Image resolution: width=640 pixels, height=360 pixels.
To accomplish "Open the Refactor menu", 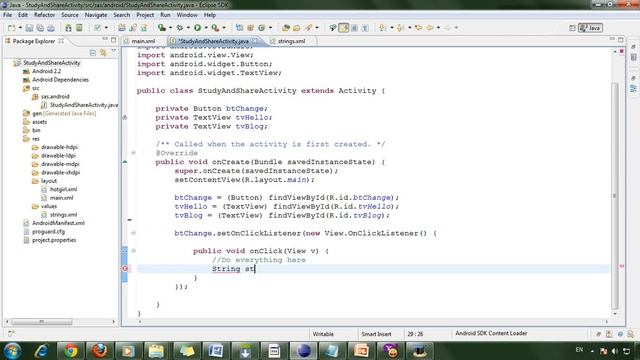I will pos(44,15).
